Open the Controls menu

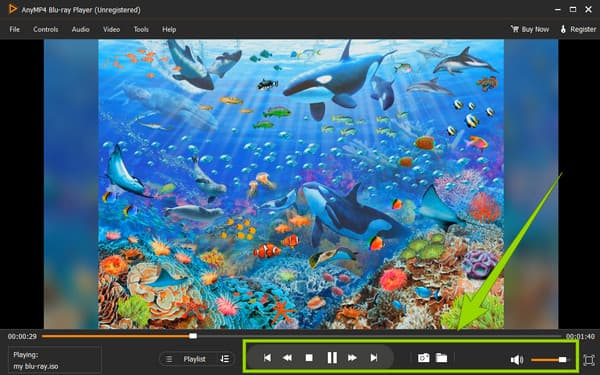click(46, 29)
